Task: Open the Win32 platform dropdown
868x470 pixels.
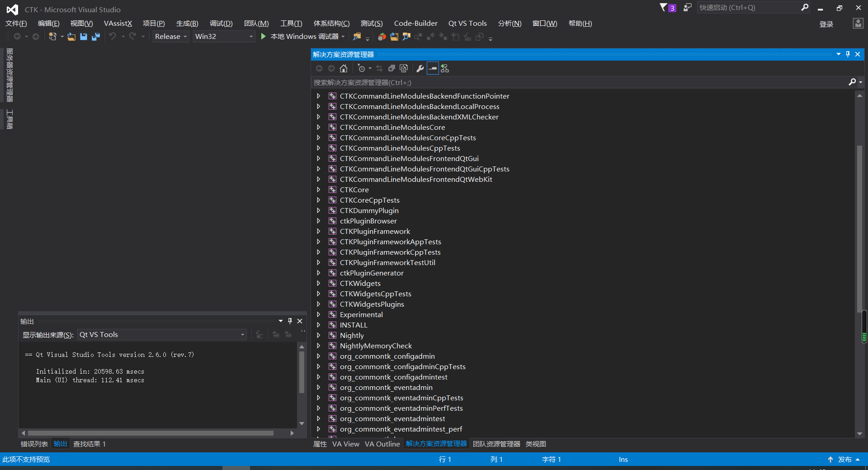Action: [x=224, y=36]
